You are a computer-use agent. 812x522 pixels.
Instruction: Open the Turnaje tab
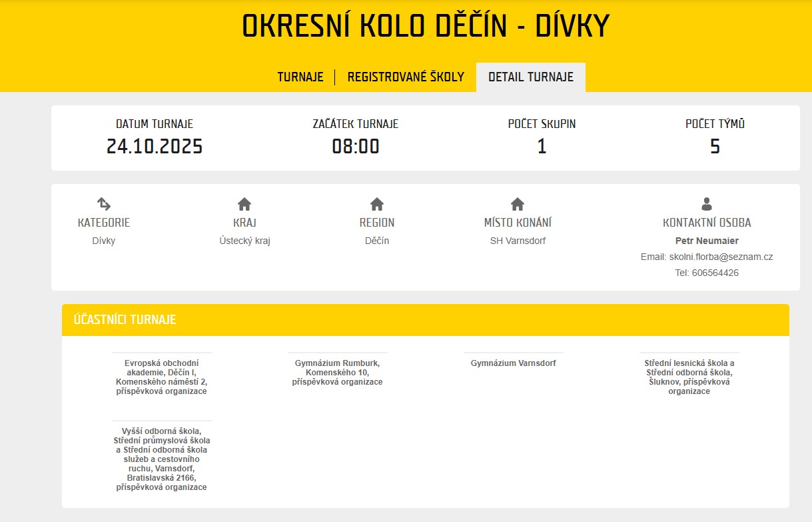300,77
